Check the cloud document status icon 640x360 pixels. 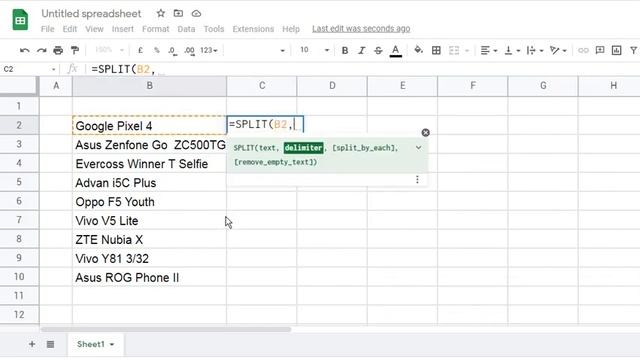196,13
